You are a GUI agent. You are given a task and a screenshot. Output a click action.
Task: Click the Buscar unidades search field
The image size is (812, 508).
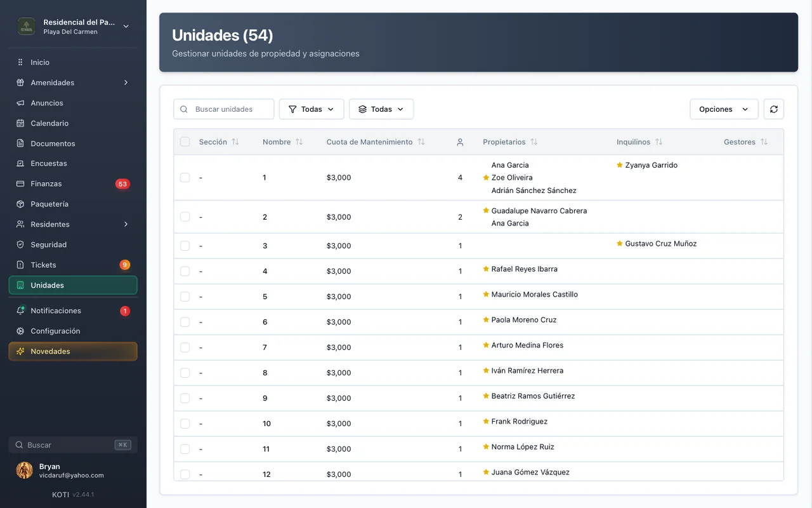coord(224,109)
